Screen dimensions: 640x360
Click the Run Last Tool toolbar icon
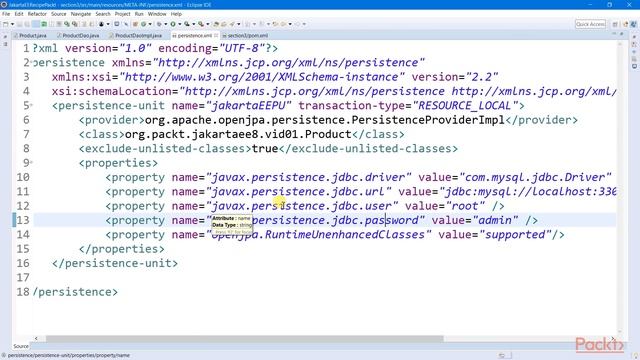tap(201, 24)
